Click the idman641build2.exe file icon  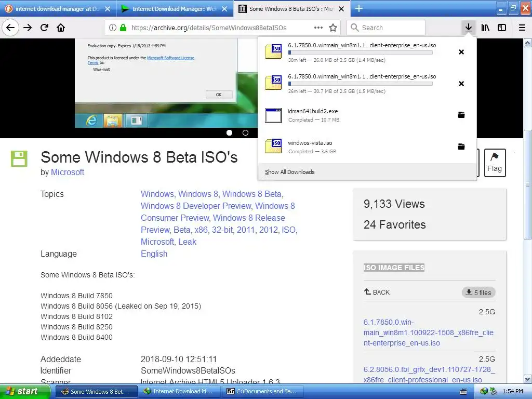(273, 115)
